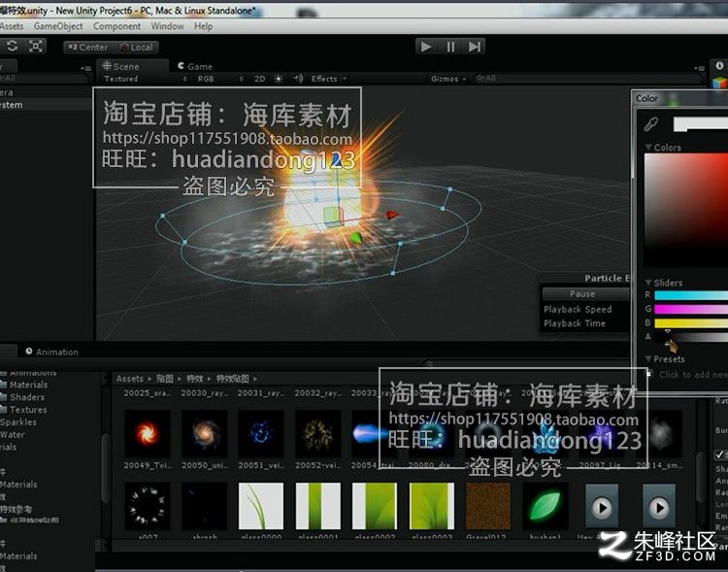Screen dimensions: 728x572
Task: Toggle scene audio speaker icon
Action: click(x=298, y=79)
